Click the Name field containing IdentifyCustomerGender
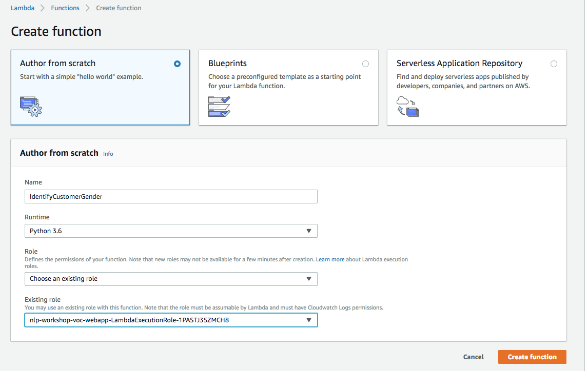Screen dimensions: 588x371 coord(171,197)
